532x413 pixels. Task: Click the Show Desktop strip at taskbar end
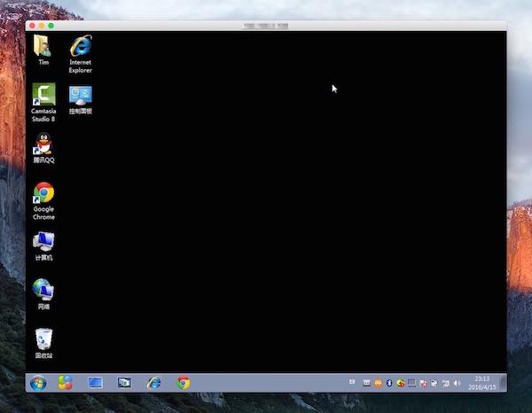[504, 383]
